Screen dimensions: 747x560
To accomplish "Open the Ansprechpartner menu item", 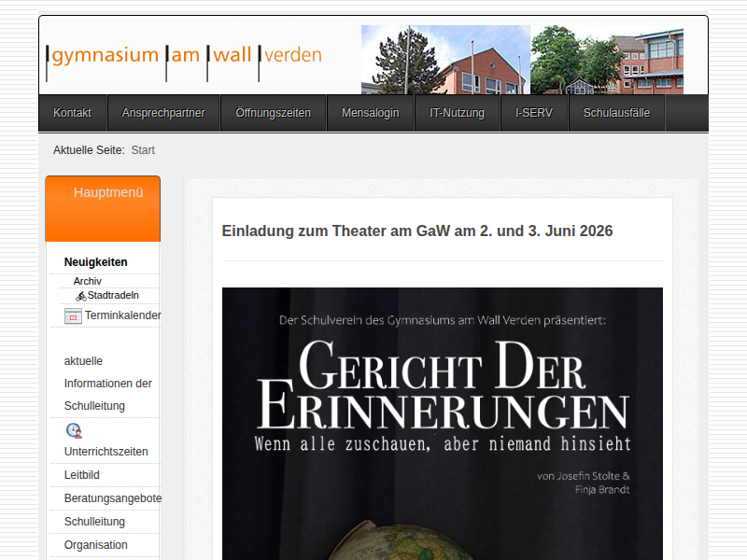I will click(163, 113).
